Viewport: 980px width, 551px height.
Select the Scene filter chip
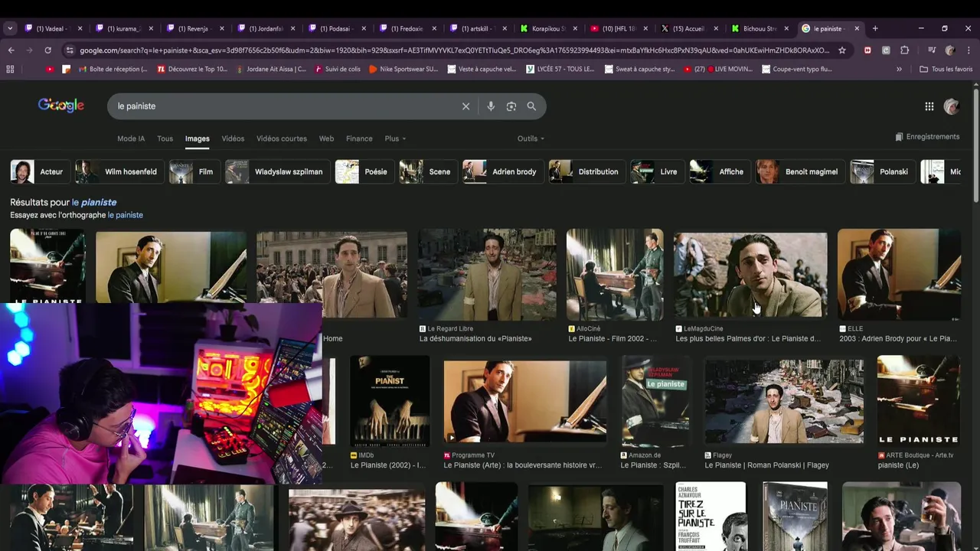point(429,171)
